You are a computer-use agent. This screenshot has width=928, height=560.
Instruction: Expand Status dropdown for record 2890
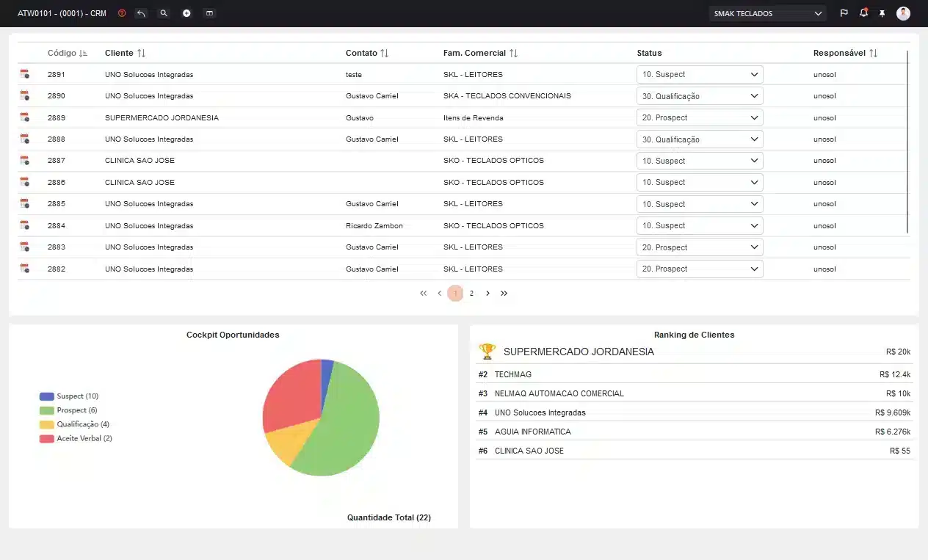point(699,96)
